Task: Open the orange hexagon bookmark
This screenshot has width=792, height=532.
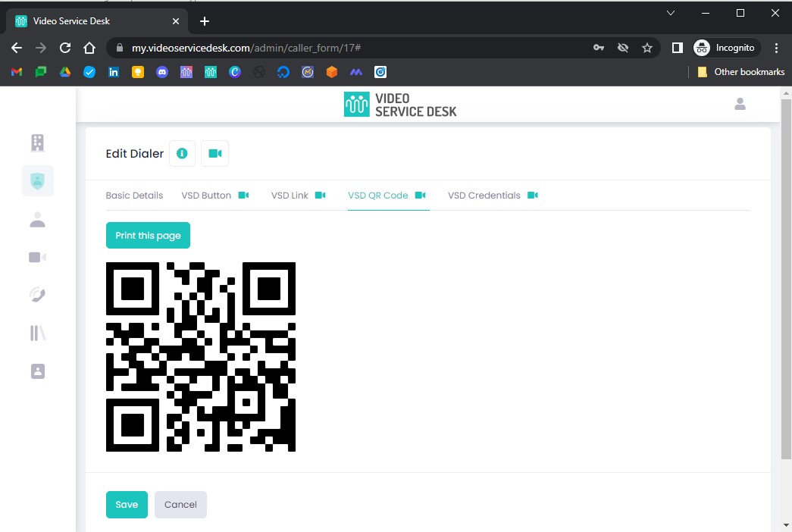Action: point(332,72)
